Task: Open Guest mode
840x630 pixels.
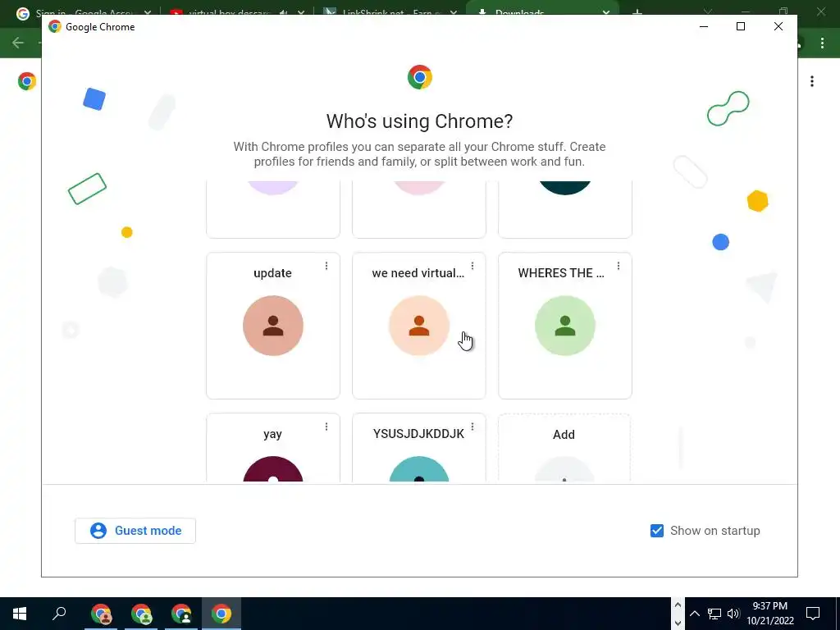Action: (135, 531)
